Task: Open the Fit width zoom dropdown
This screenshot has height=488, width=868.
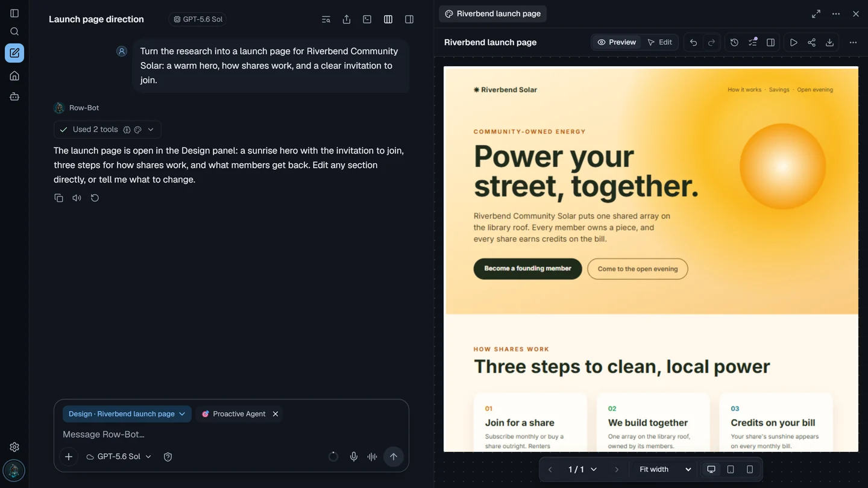Action: click(x=665, y=469)
